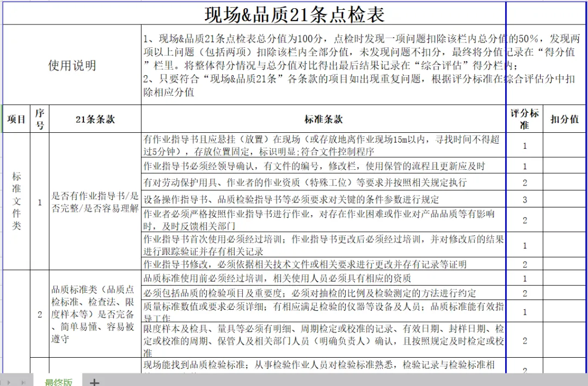This screenshot has width=588, height=386.
Task: Select score 1 for 作业指导书必须经领导确认 row
Action: coord(525,166)
